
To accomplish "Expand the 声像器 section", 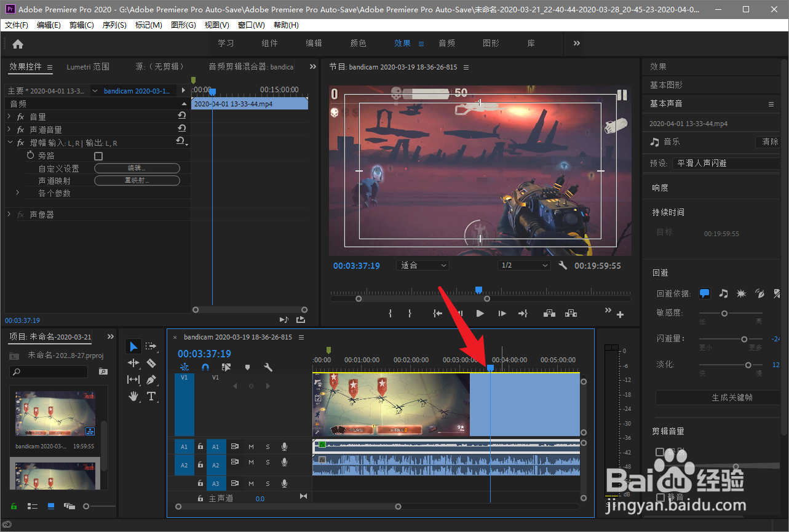I will pyautogui.click(x=9, y=214).
